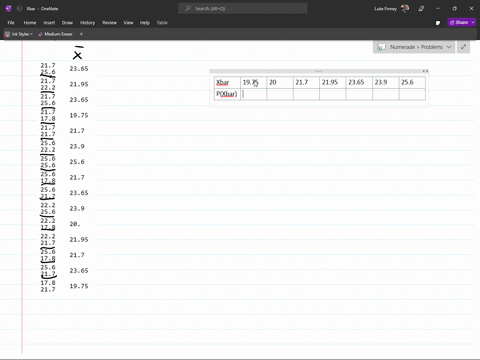Viewport: 480px width, 360px height.
Task: Click the Numerade > Problems breadcrumb
Action: (416, 47)
